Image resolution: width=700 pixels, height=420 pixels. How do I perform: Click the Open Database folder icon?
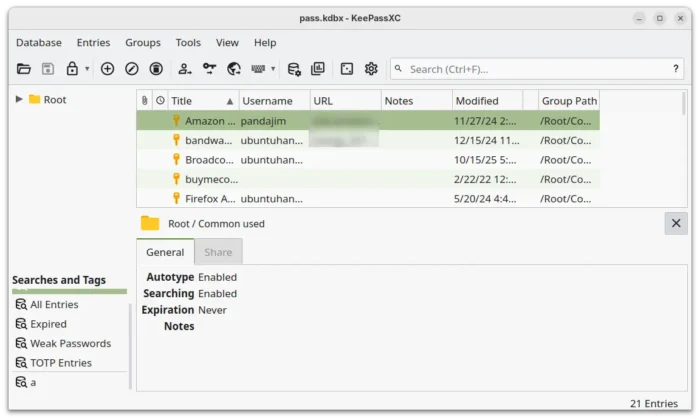(x=24, y=69)
